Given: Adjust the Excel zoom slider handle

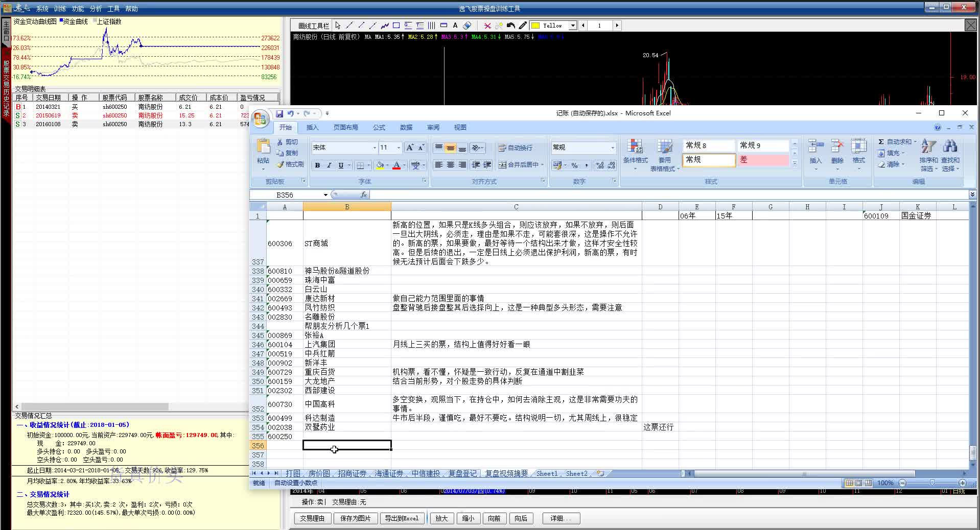Looking at the screenshot, I should pos(932,483).
